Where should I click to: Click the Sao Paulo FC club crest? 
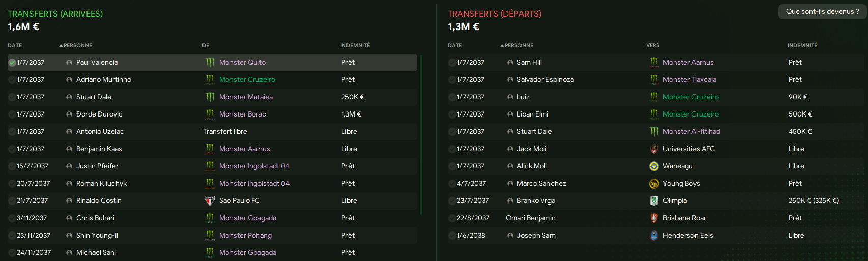coord(210,200)
